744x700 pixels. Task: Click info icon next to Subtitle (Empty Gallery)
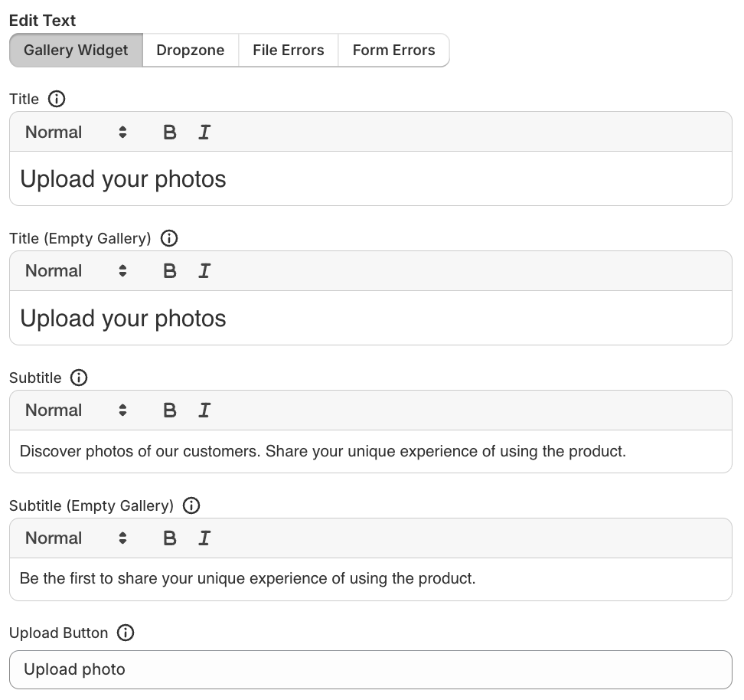point(191,505)
